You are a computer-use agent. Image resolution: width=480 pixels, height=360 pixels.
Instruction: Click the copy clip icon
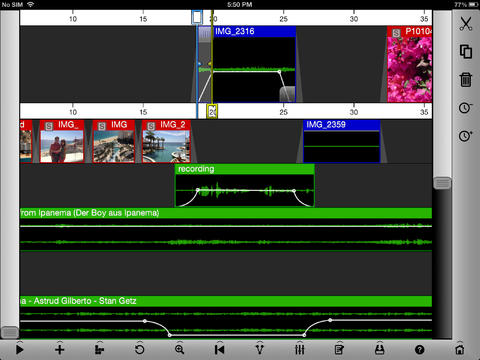point(466,51)
